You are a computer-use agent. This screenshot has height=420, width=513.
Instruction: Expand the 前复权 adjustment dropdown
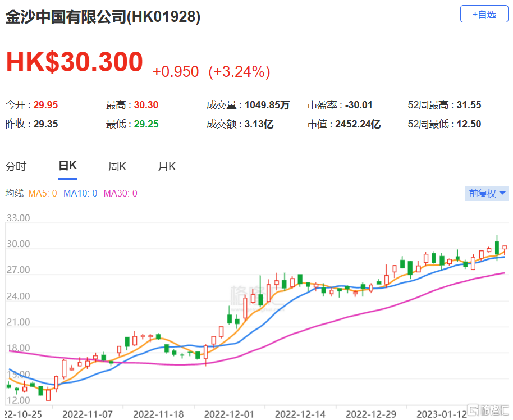coord(487,193)
